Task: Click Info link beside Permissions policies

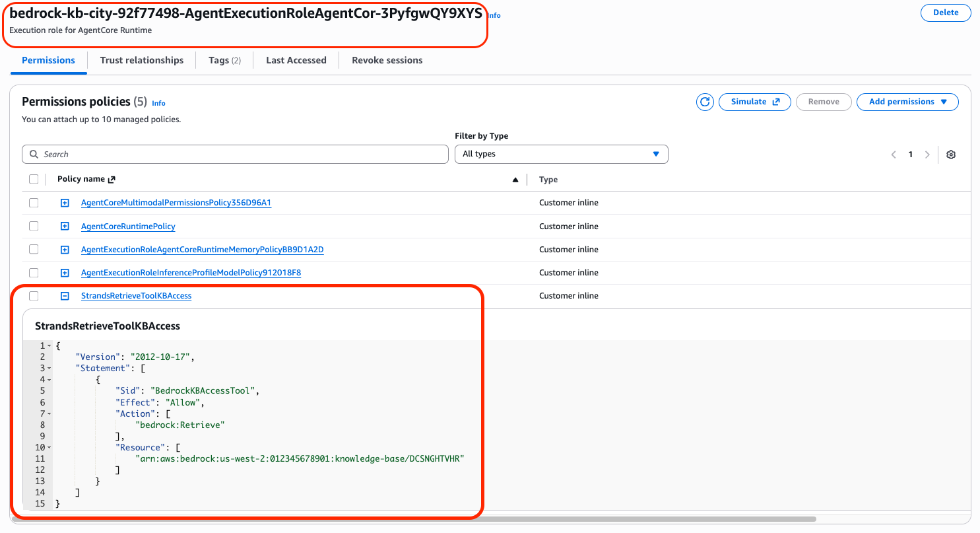Action: point(158,103)
